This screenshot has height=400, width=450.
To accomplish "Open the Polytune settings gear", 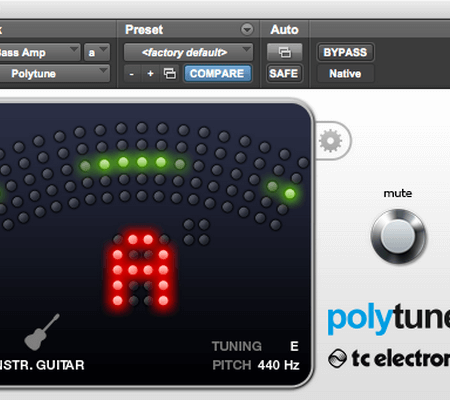I will [x=330, y=141].
